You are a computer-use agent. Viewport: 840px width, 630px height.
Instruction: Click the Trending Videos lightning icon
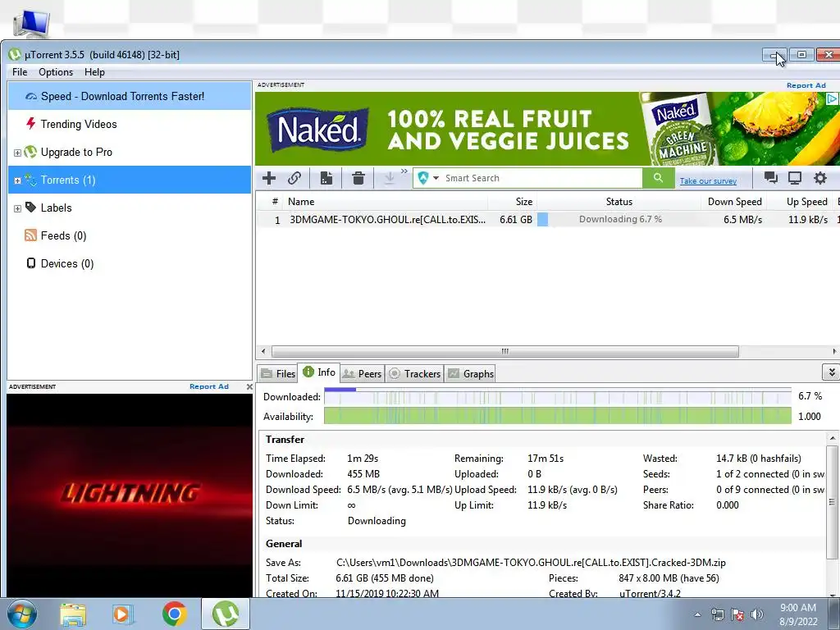point(30,124)
